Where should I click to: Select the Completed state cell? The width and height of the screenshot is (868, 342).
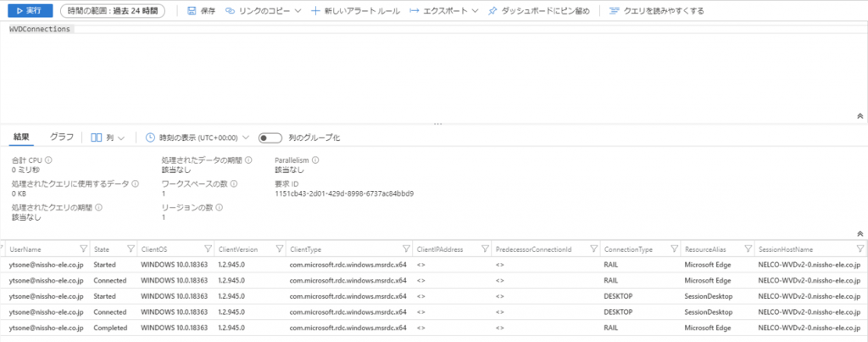[110, 328]
